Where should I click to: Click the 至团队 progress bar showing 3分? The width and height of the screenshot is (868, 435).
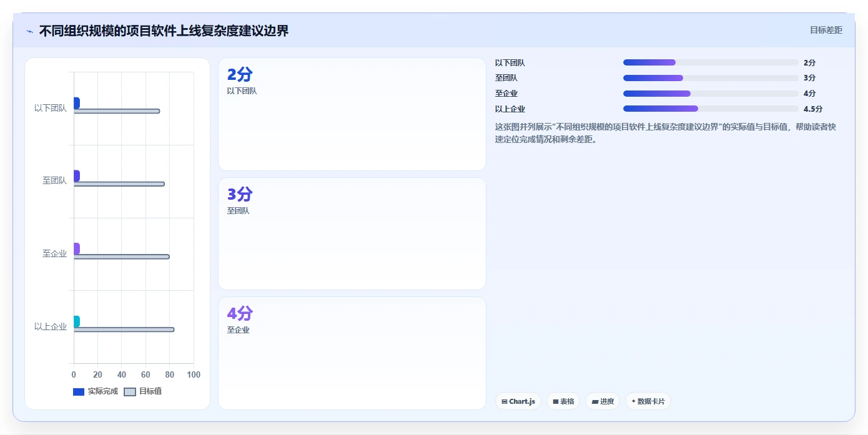click(x=711, y=78)
